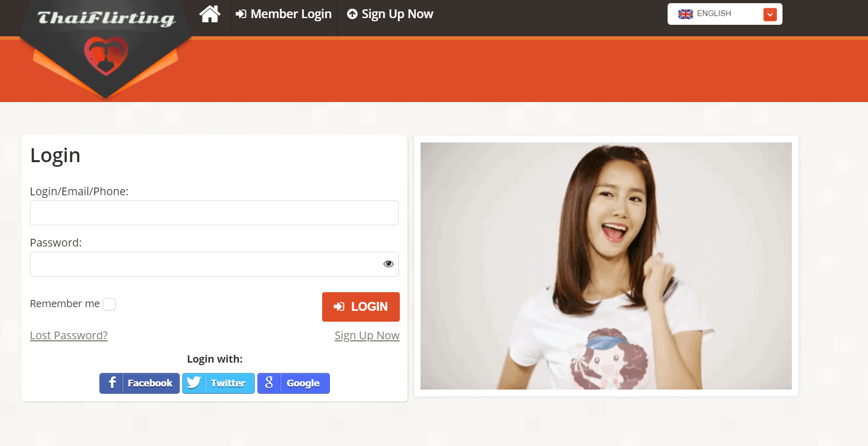Click the Twitter bird icon
The height and width of the screenshot is (446, 868).
(194, 383)
